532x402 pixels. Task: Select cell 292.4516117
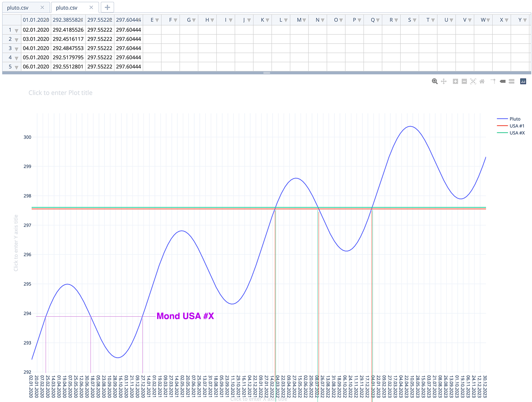68,39
